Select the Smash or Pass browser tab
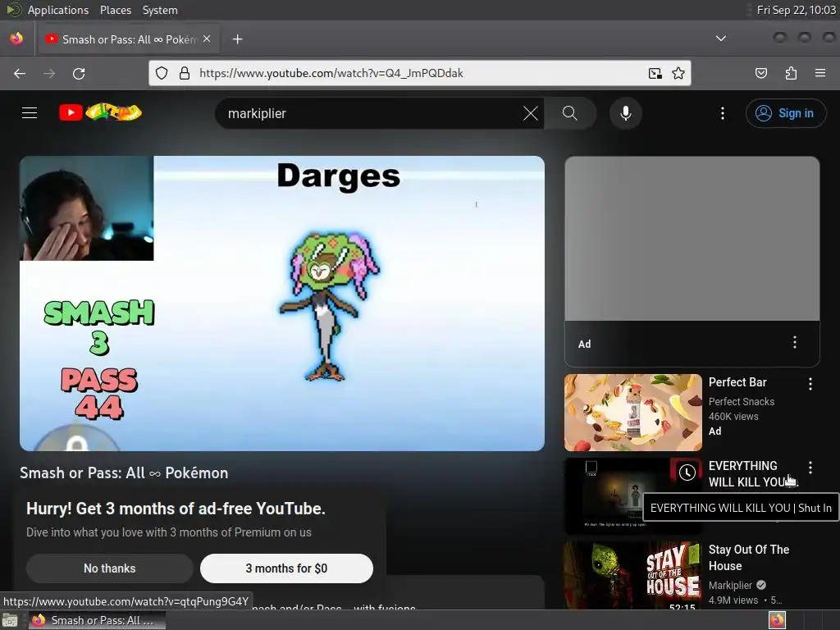Screen dimensions: 840x630 coord(127,39)
